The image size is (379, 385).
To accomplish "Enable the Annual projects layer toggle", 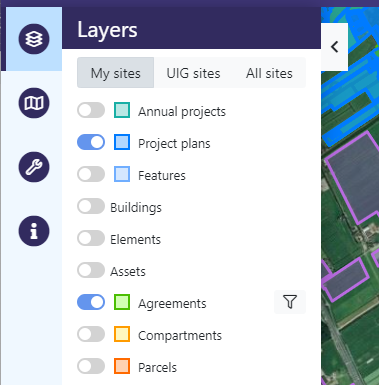I will coord(91,110).
